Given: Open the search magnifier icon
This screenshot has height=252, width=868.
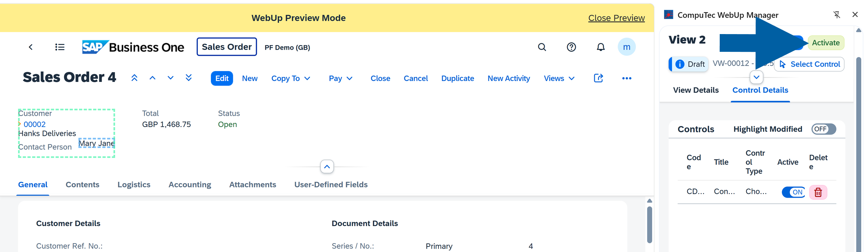Looking at the screenshot, I should [x=542, y=47].
